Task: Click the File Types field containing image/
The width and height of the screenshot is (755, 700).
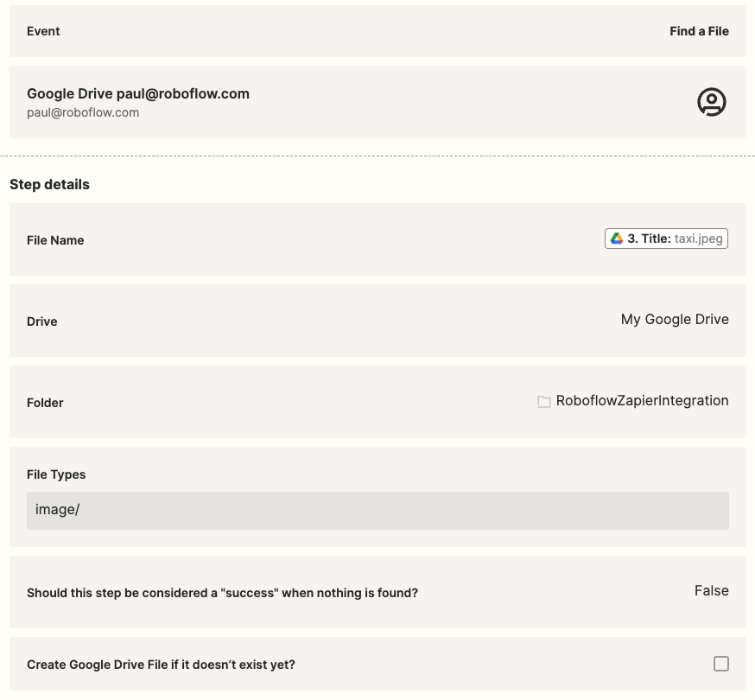Action: click(377, 510)
